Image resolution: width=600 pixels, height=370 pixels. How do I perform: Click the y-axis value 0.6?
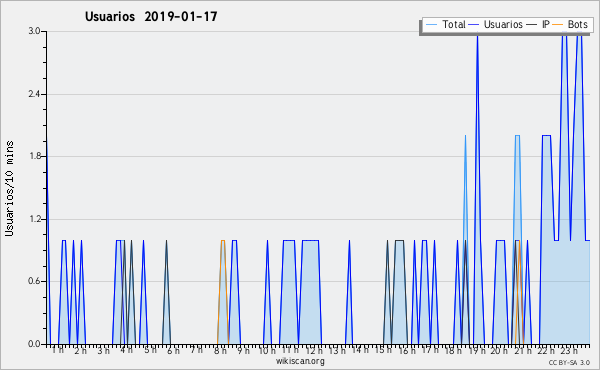pyautogui.click(x=34, y=281)
